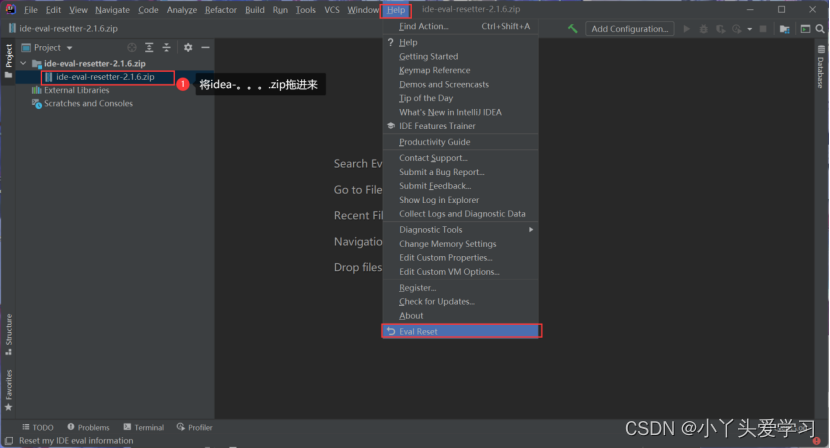Click Add Configuration button

[x=629, y=29]
